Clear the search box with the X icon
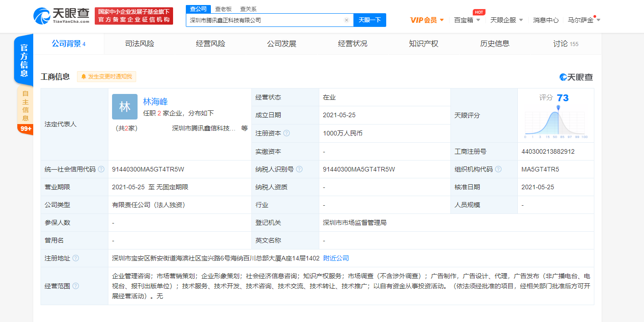 pyautogui.click(x=346, y=20)
